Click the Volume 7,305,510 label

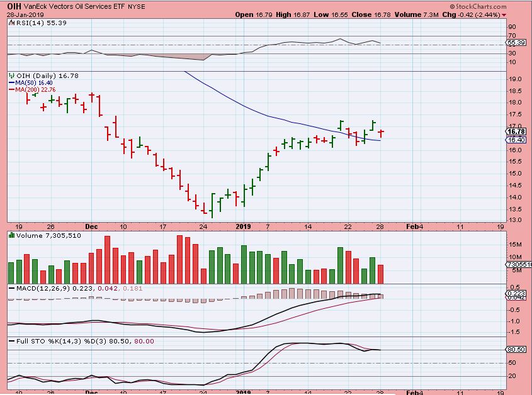point(48,235)
